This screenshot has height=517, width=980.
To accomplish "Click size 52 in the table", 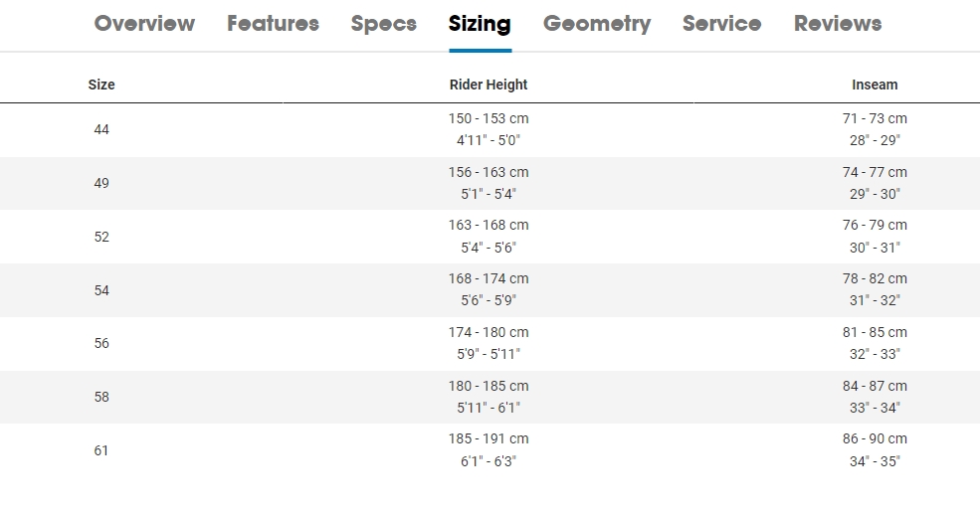I will pos(101,237).
